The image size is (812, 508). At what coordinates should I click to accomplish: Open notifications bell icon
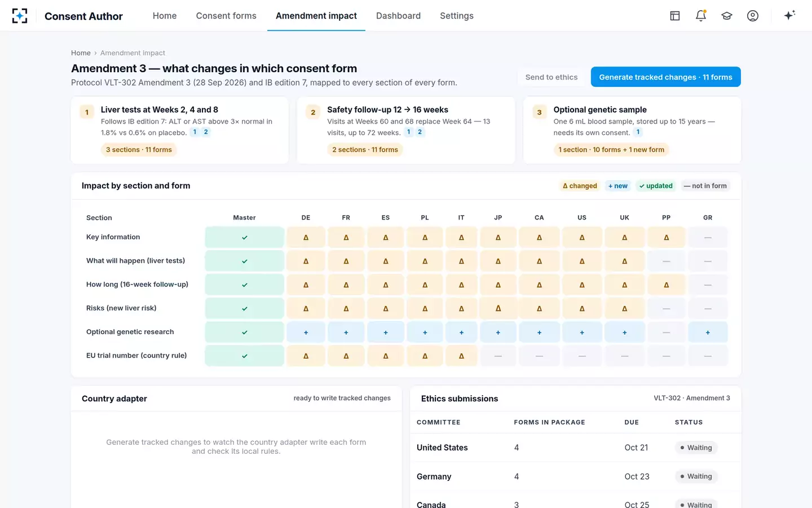[701, 16]
